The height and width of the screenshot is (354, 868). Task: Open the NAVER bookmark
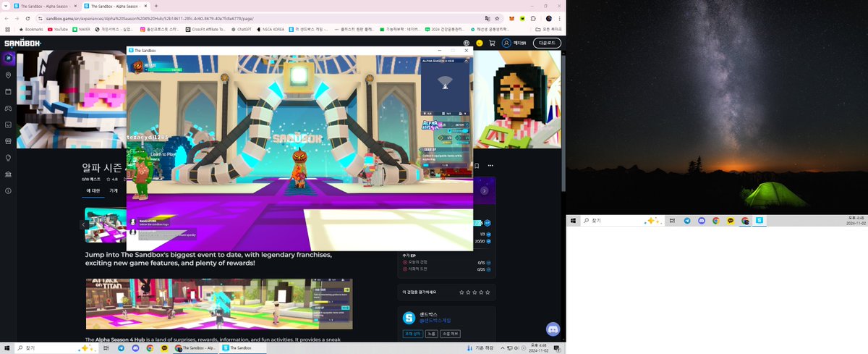(82, 29)
